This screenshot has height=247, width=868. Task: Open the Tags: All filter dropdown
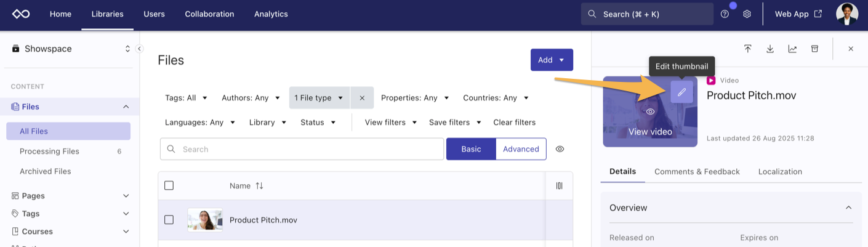186,98
